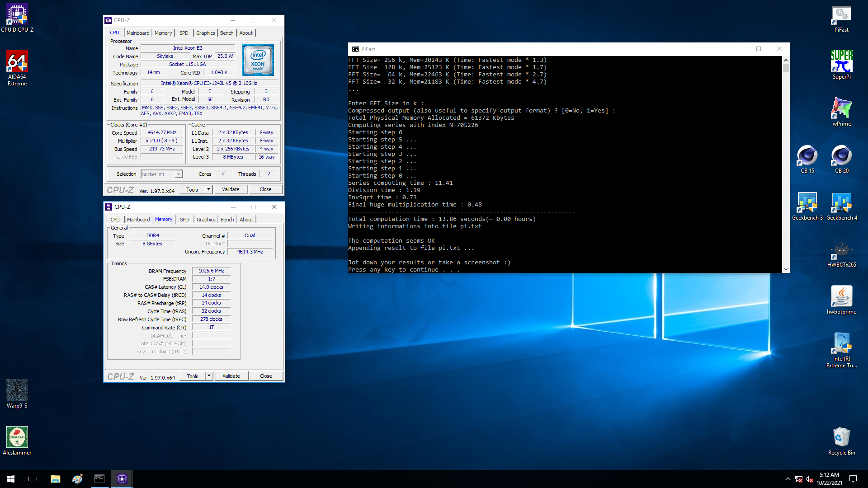Open the Socket #1 selection dropdown
Image resolution: width=868 pixels, height=488 pixels.
click(x=161, y=174)
